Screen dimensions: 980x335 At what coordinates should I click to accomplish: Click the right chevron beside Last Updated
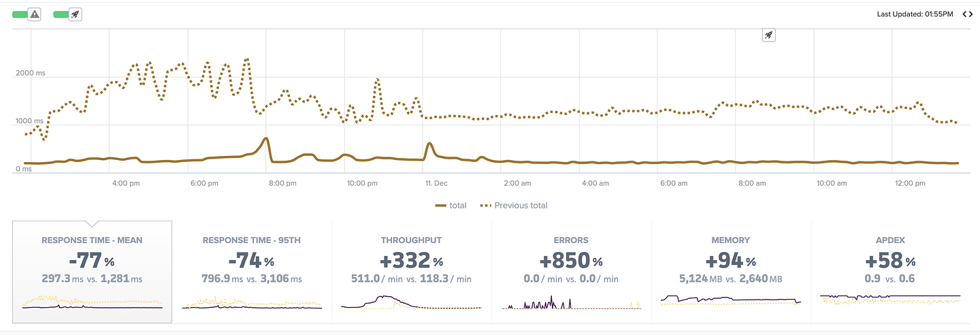click(971, 14)
